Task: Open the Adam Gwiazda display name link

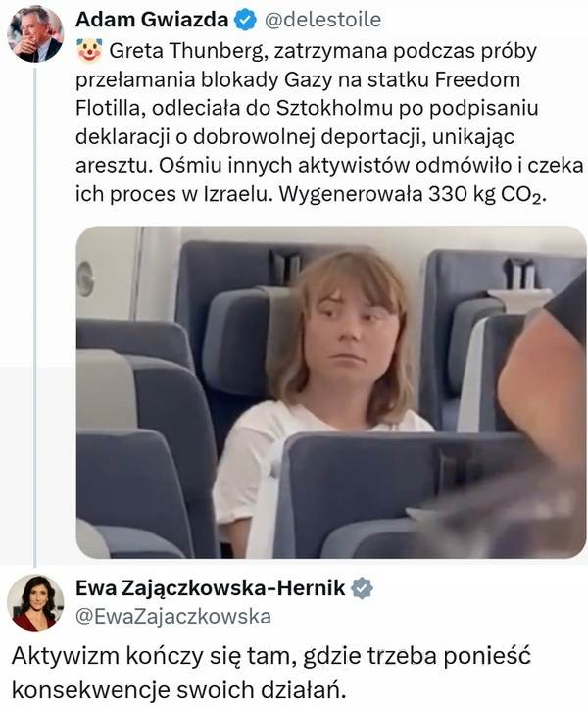Action: [x=152, y=20]
